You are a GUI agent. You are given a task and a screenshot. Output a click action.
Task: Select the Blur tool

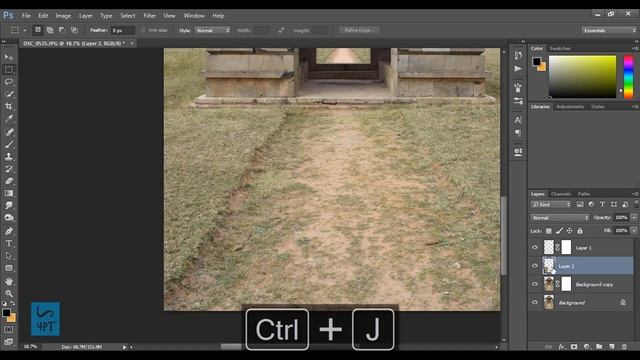click(9, 205)
